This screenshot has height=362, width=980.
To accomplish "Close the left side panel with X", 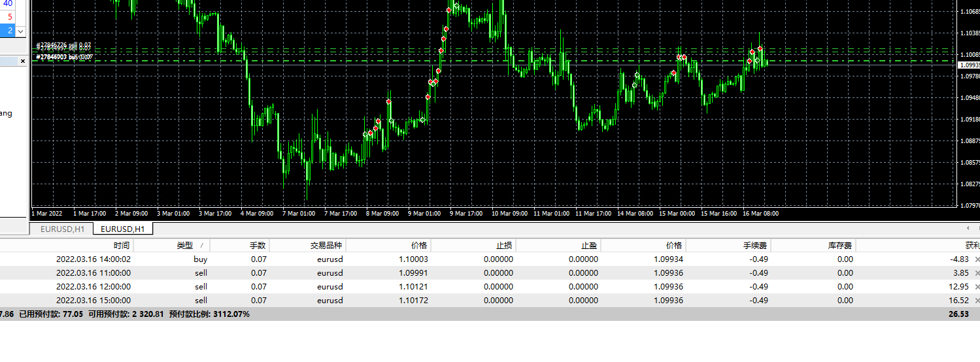I will [x=22, y=61].
